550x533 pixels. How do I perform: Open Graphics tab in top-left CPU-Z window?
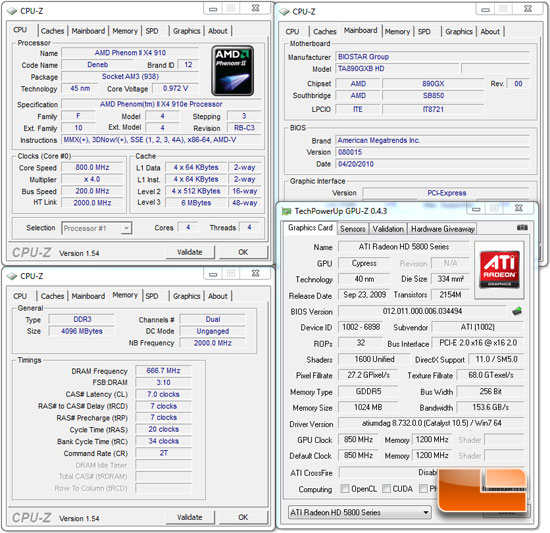click(186, 31)
